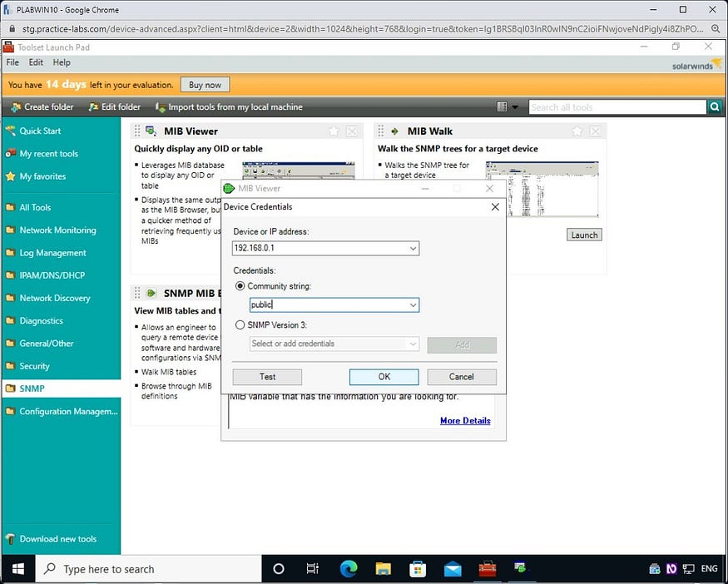Viewport: 728px width, 584px height.
Task: Open Task View on the taskbar
Action: click(313, 569)
